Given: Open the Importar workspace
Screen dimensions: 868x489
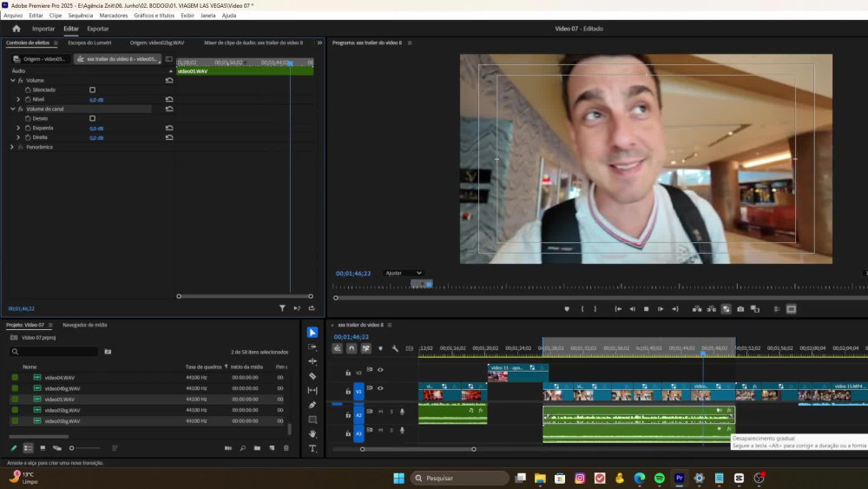Looking at the screenshot, I should [x=43, y=29].
